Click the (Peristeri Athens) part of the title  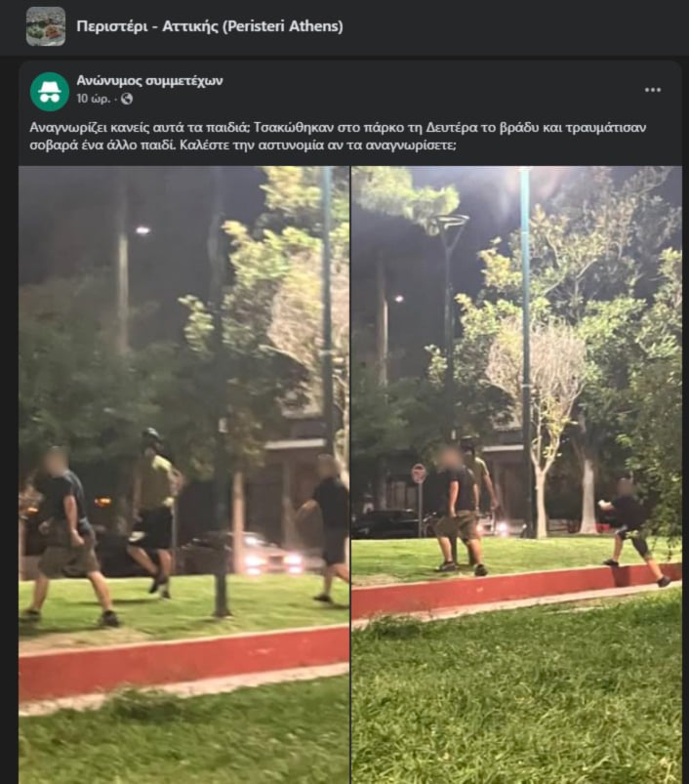pyautogui.click(x=283, y=26)
